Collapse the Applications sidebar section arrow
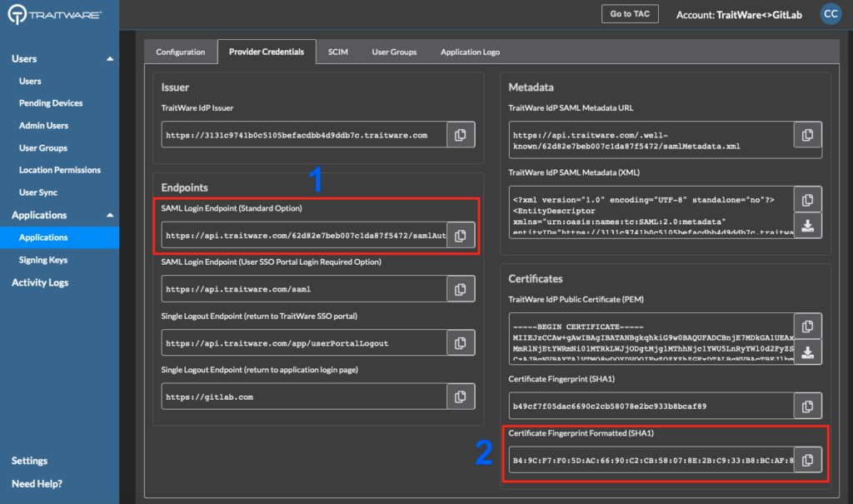The width and height of the screenshot is (853, 504). [x=110, y=215]
